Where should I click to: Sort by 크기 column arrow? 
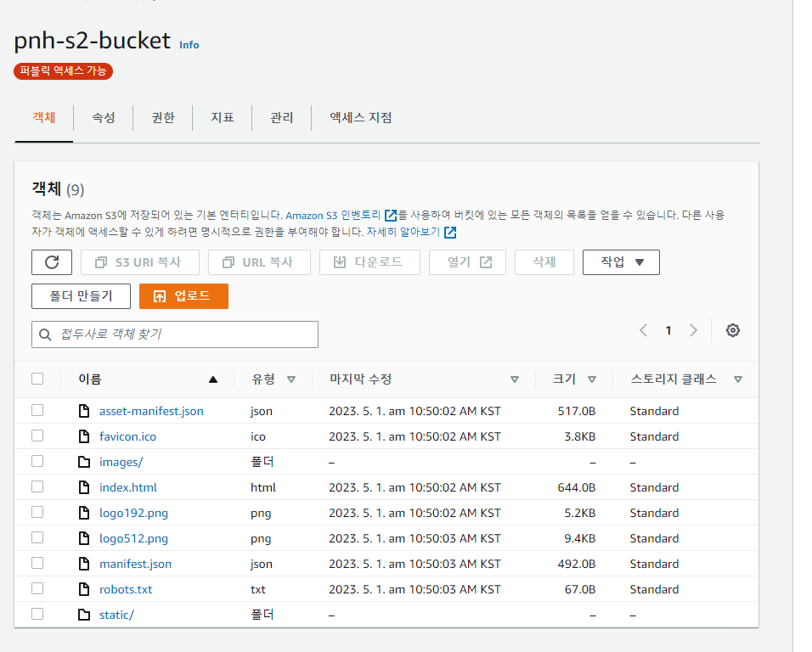click(591, 379)
